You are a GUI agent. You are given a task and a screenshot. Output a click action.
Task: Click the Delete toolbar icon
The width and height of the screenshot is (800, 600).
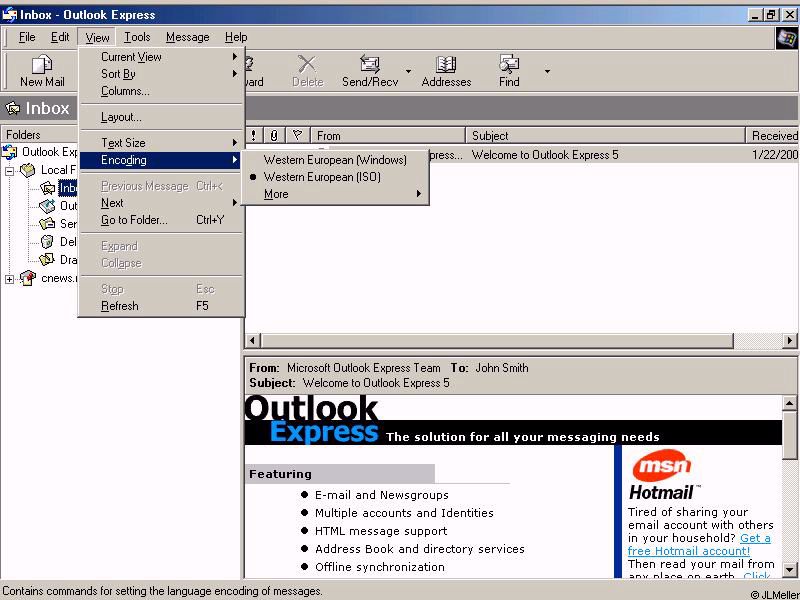(x=307, y=64)
